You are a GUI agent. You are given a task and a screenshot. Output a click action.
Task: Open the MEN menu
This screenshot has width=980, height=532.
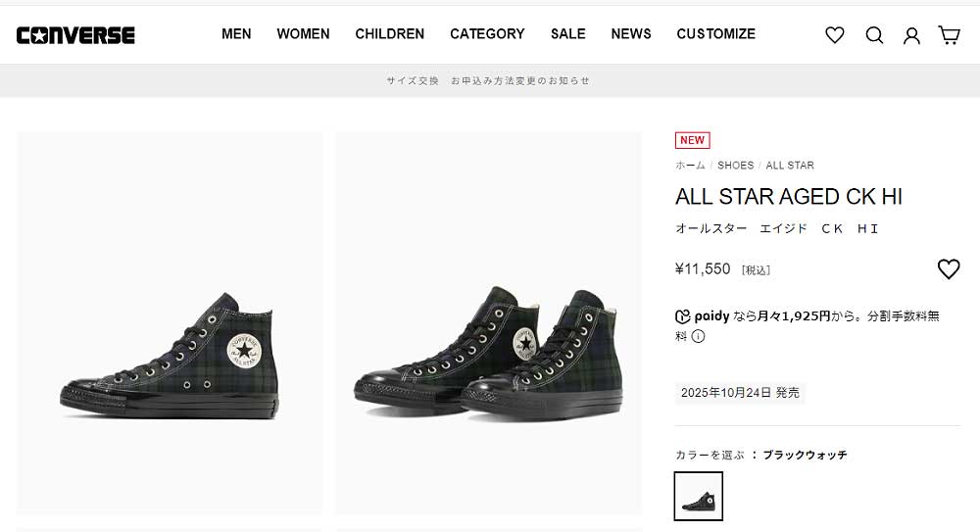[x=236, y=34]
